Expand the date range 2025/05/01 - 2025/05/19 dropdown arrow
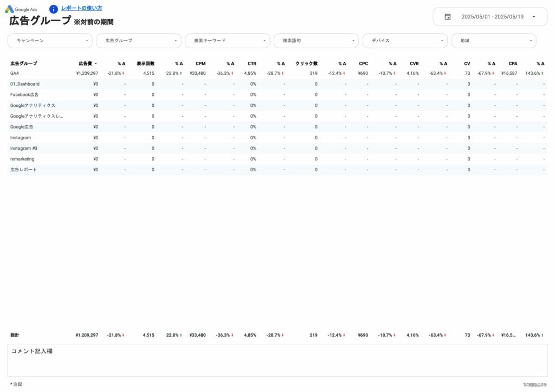Image resolution: width=555 pixels, height=392 pixels. [x=533, y=17]
